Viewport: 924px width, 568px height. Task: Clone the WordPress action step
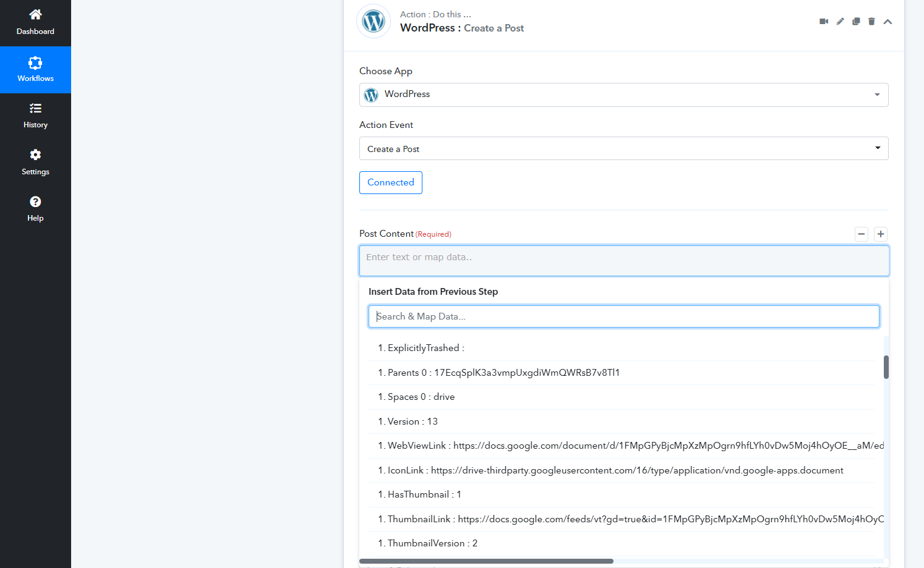pyautogui.click(x=856, y=22)
